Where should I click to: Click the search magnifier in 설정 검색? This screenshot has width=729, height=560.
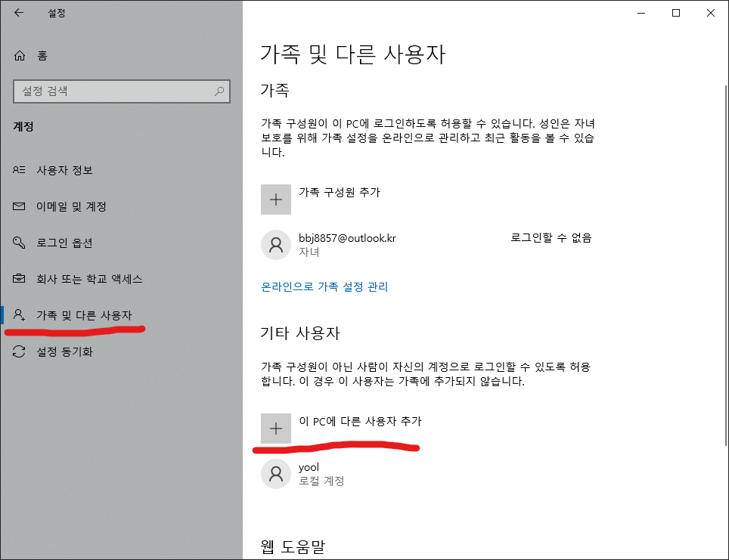[219, 91]
